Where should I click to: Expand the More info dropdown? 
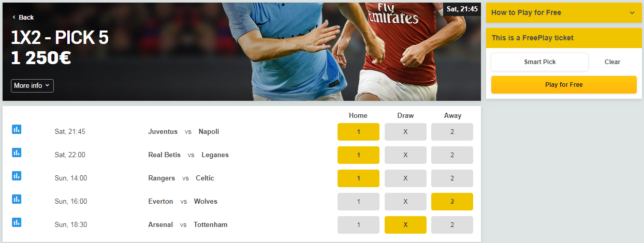pos(32,86)
